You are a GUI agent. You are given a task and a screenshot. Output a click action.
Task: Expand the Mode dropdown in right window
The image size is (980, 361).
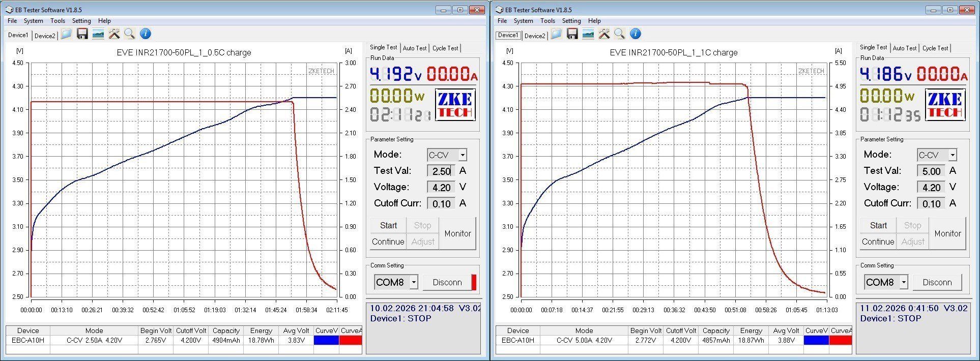pyautogui.click(x=952, y=155)
